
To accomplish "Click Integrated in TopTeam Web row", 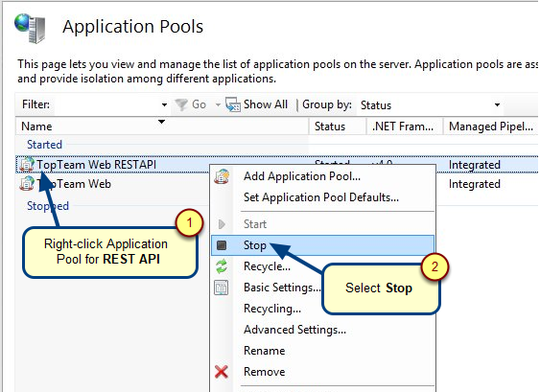I will coord(474,184).
